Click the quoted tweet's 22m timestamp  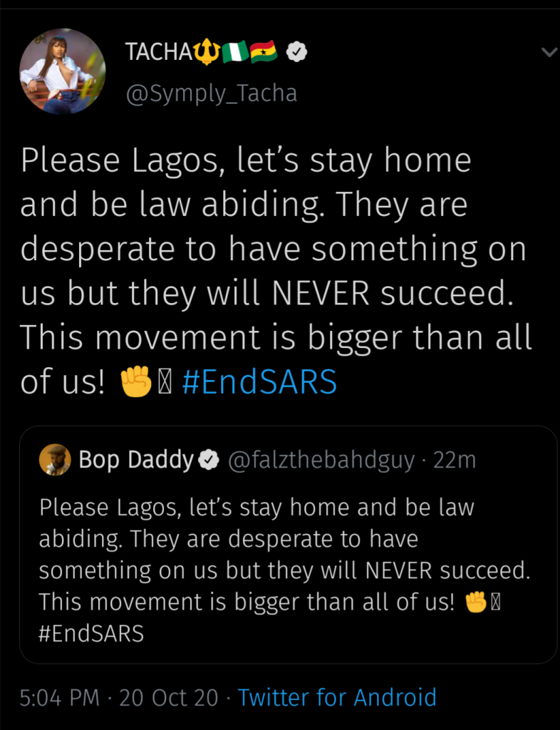pyautogui.click(x=455, y=461)
